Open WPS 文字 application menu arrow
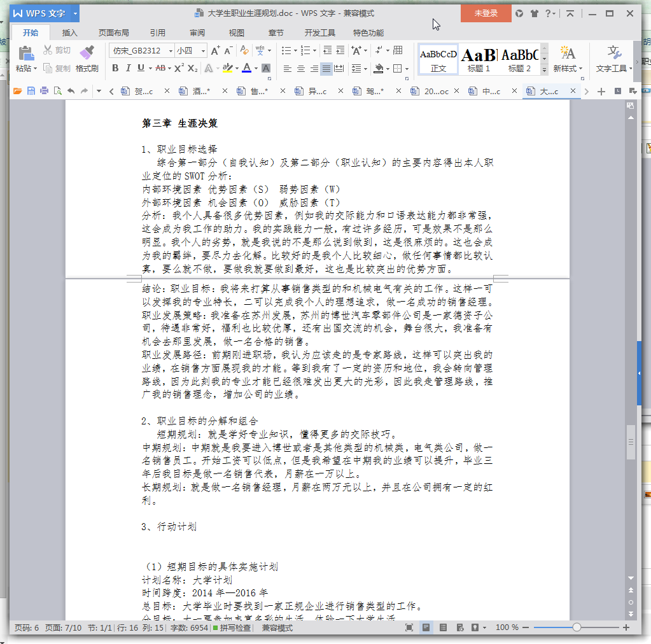Screen dimensions: 651x644 point(75,14)
